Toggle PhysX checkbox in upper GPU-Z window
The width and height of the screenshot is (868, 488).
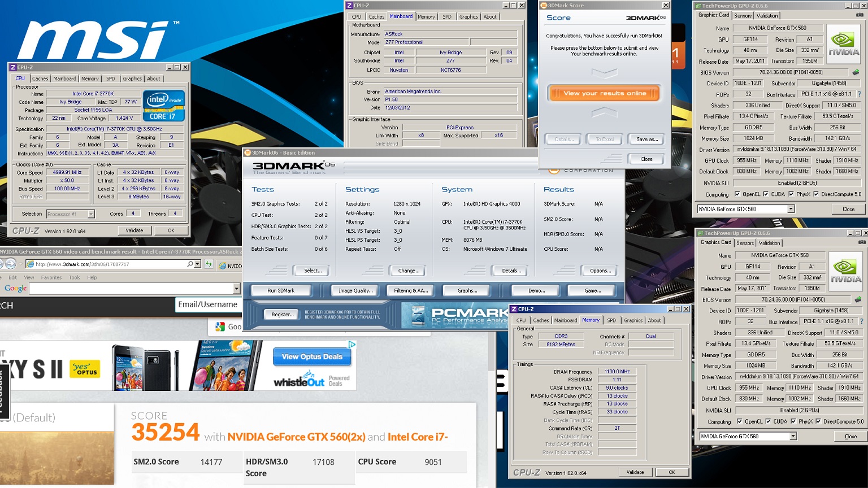pos(791,194)
